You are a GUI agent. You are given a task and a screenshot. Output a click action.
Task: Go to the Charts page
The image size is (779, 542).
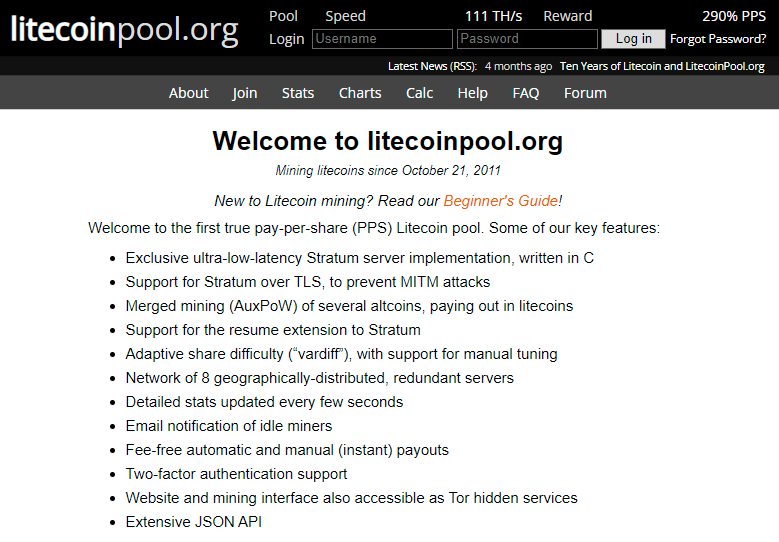coord(360,93)
